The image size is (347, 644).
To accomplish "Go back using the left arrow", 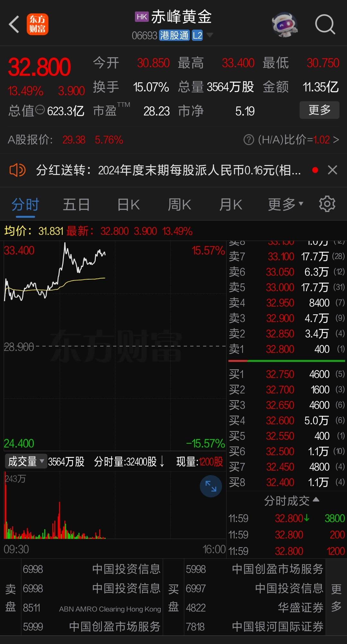I will click(14, 24).
